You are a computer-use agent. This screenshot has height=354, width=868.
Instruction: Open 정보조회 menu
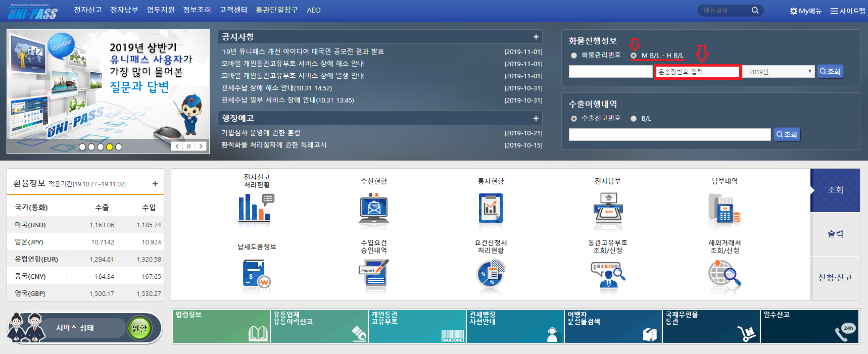pyautogui.click(x=197, y=10)
